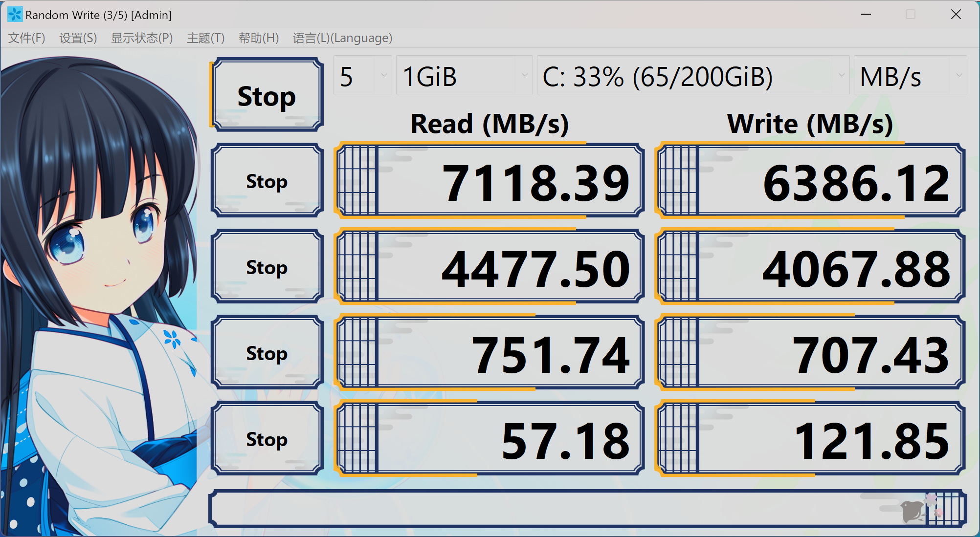Viewport: 980px width, 537px height.
Task: Click the 7118.39 read result field
Action: pyautogui.click(x=489, y=182)
